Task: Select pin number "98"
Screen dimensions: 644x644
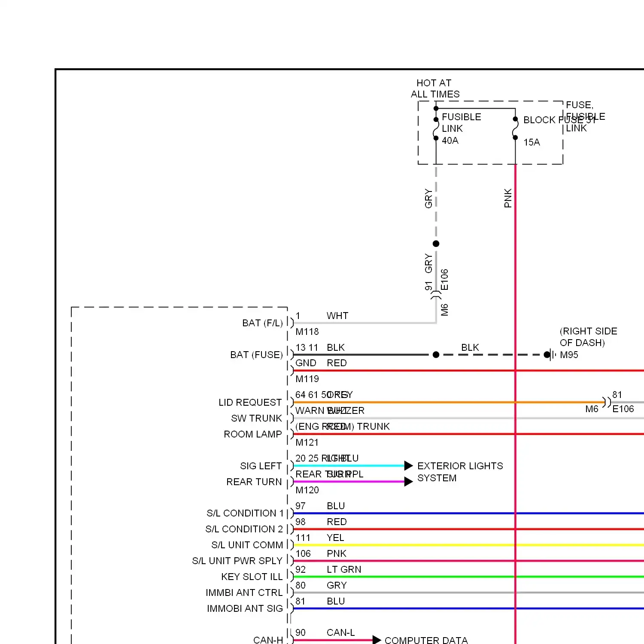Action: click(301, 522)
